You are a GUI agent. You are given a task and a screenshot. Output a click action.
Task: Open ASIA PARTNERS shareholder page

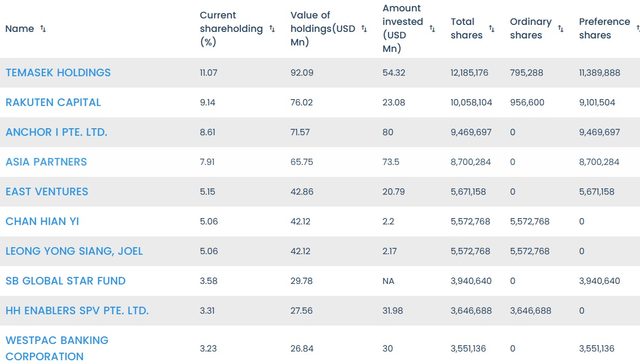[x=46, y=162]
